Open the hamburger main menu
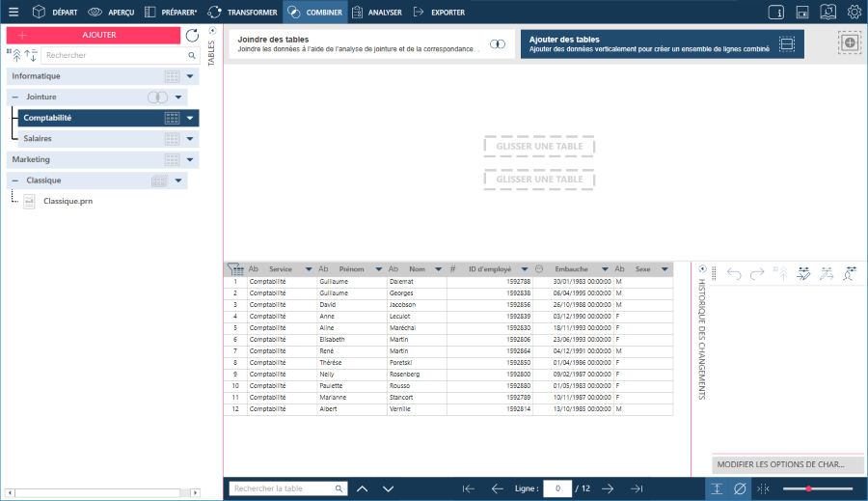This screenshot has width=868, height=501. (14, 12)
